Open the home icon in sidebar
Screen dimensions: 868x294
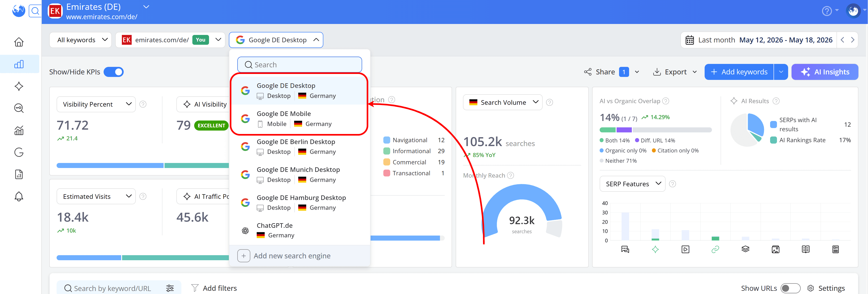[x=19, y=42]
